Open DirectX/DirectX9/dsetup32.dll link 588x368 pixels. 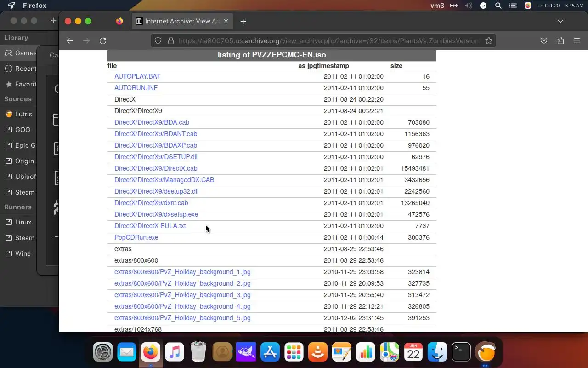click(156, 191)
